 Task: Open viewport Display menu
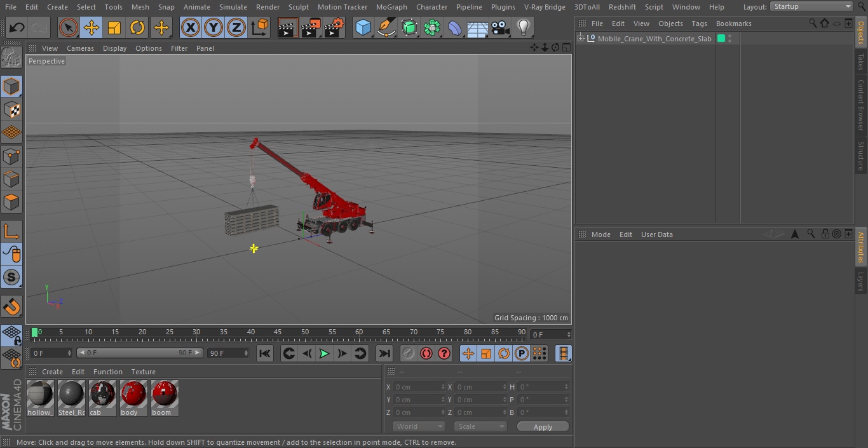click(114, 48)
